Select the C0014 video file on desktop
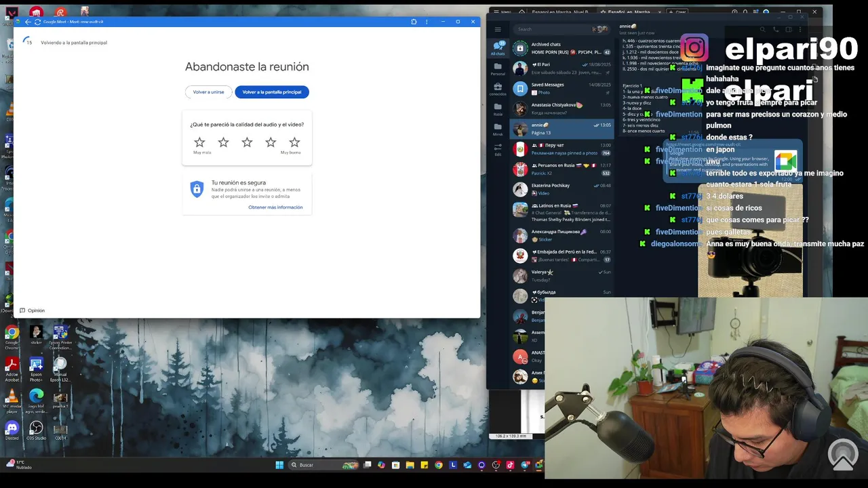 pyautogui.click(x=60, y=432)
